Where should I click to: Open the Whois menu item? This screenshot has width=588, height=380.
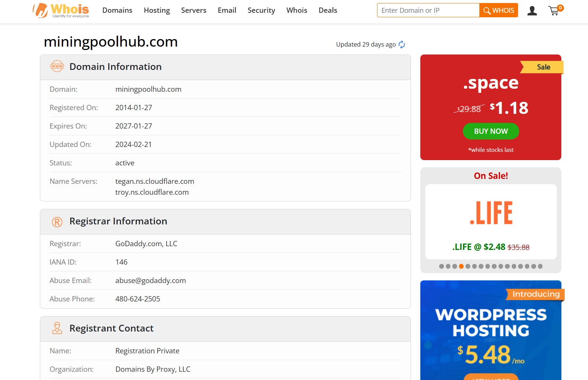pos(297,10)
